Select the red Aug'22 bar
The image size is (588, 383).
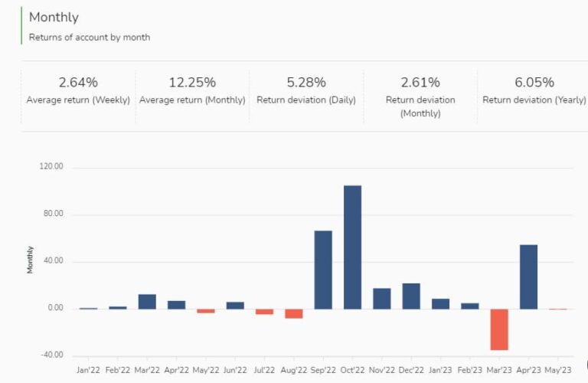[294, 313]
